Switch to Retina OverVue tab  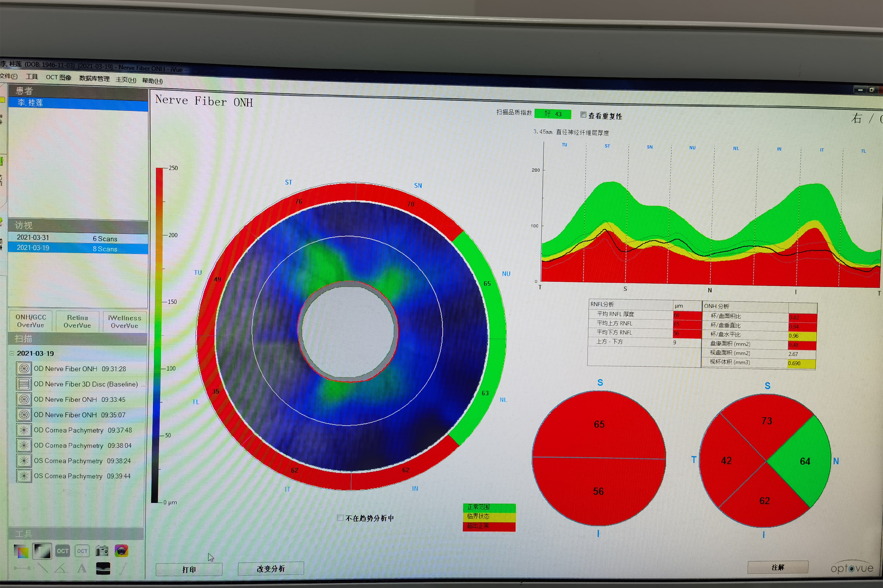tap(77, 321)
